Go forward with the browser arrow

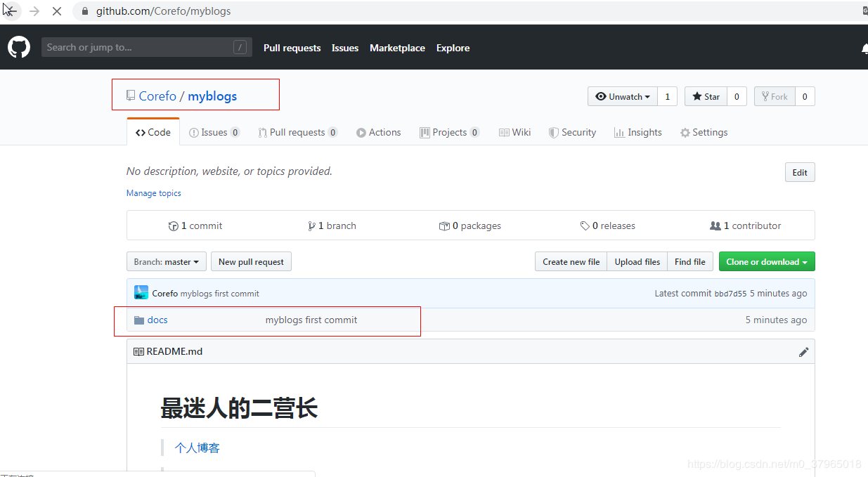pyautogui.click(x=34, y=11)
